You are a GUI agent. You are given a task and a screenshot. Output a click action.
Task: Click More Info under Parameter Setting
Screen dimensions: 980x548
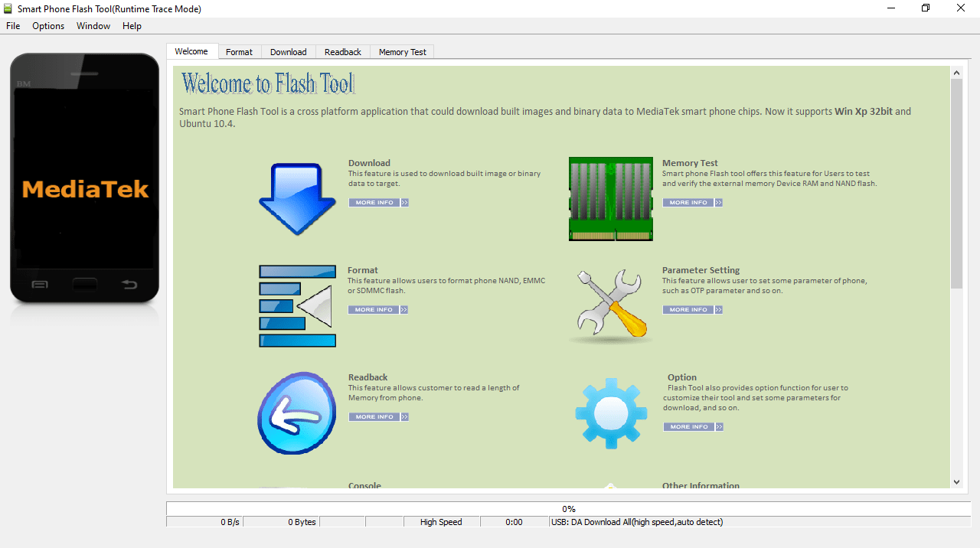coord(693,310)
